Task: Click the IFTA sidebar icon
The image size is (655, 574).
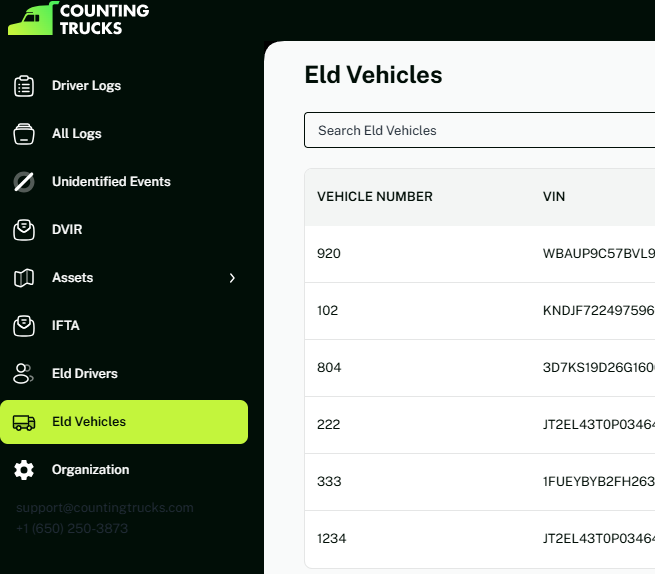Action: 24,326
